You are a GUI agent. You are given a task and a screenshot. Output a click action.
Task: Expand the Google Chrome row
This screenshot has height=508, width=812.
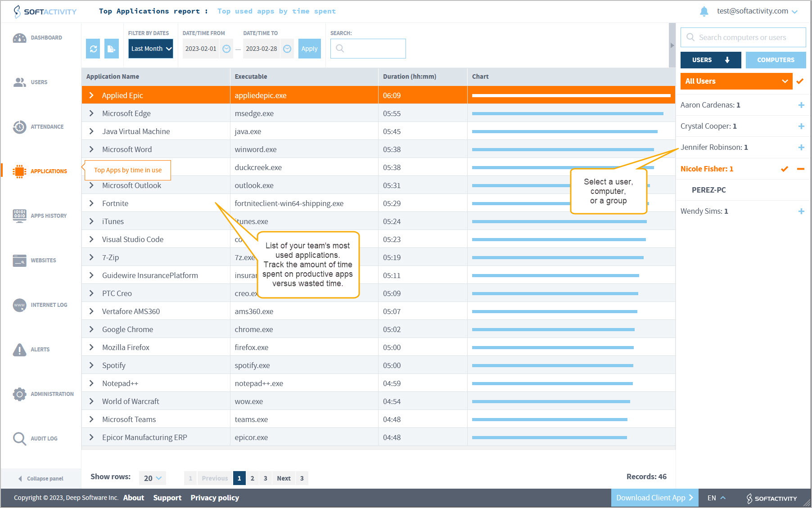[x=91, y=329]
